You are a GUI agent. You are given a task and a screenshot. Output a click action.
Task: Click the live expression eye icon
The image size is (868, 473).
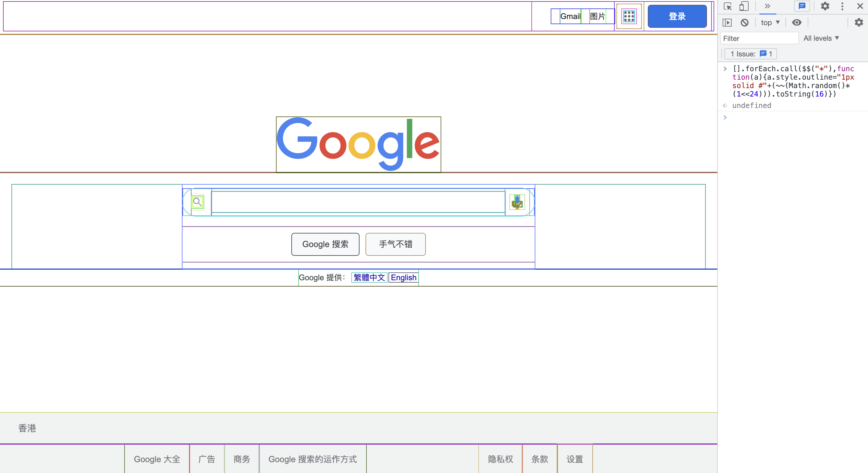(x=797, y=23)
